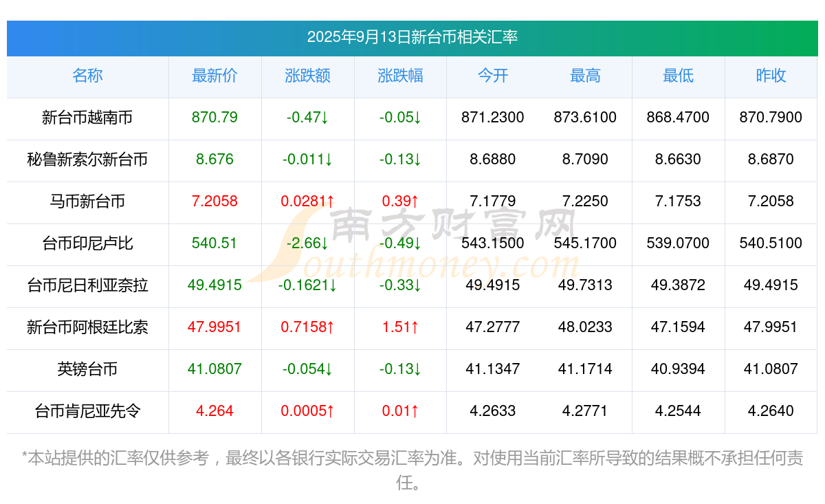Click opening value 41.1347
The image size is (825, 504).
coord(493,369)
